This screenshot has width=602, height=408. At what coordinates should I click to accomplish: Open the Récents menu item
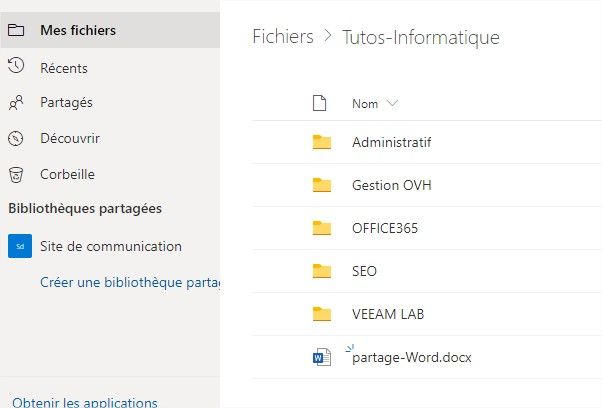coord(64,68)
